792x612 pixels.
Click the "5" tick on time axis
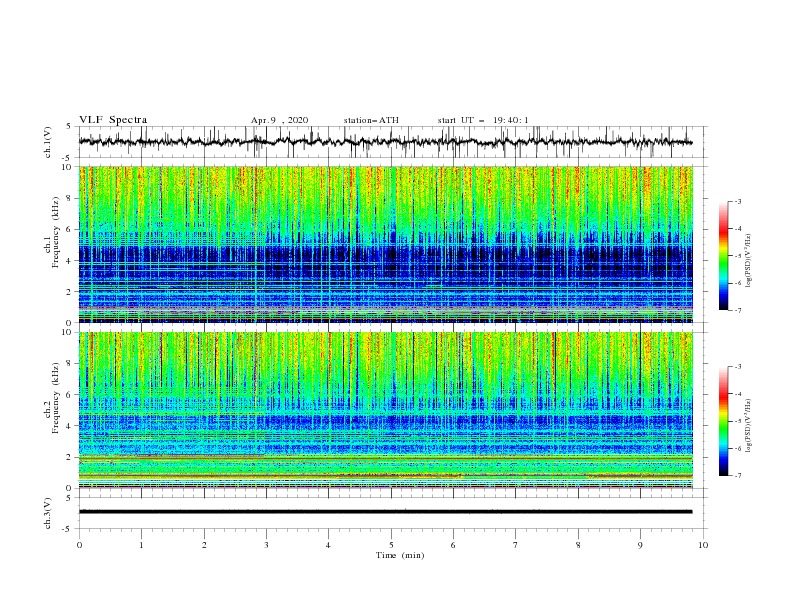[x=391, y=545]
